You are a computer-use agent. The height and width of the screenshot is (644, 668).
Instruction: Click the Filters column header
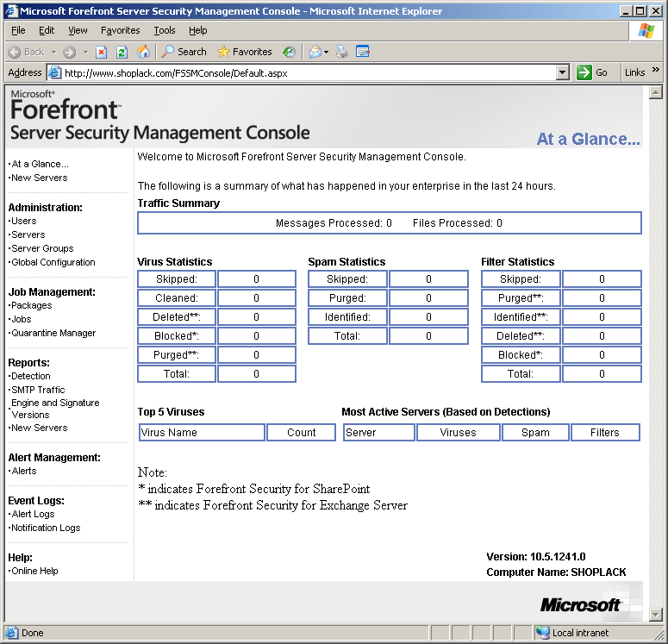[x=605, y=432]
